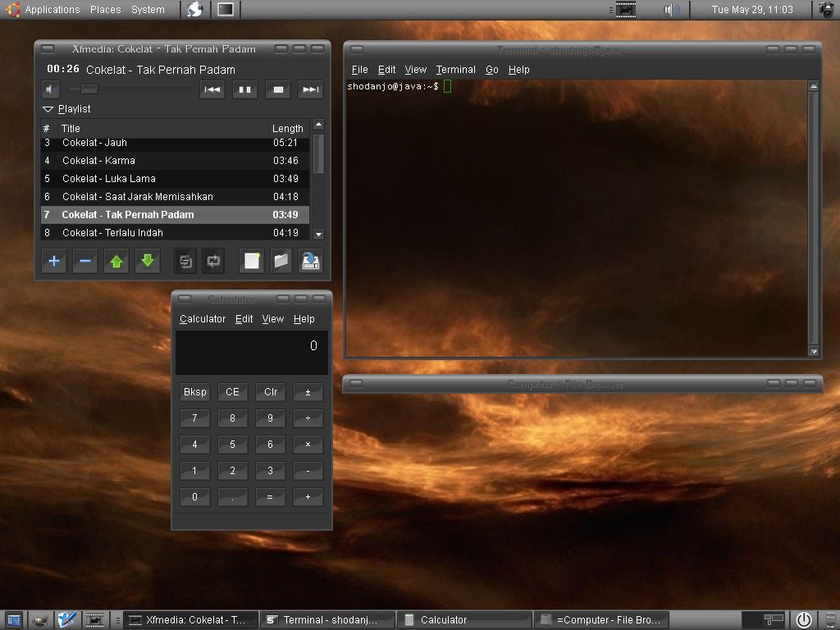The height and width of the screenshot is (630, 840).
Task: Click the terminal scrollbar down arrow
Action: [x=813, y=351]
